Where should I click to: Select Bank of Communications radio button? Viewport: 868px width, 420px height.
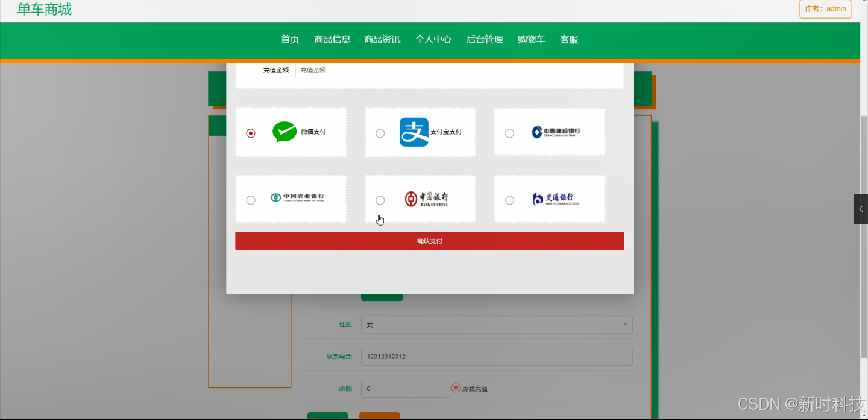[509, 200]
